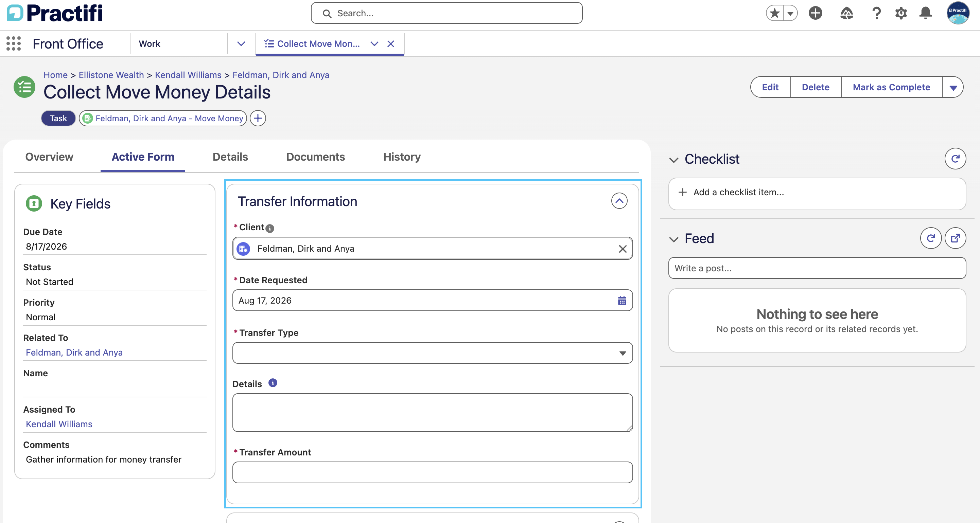The image size is (980, 523).
Task: View the History tab
Action: click(x=402, y=157)
